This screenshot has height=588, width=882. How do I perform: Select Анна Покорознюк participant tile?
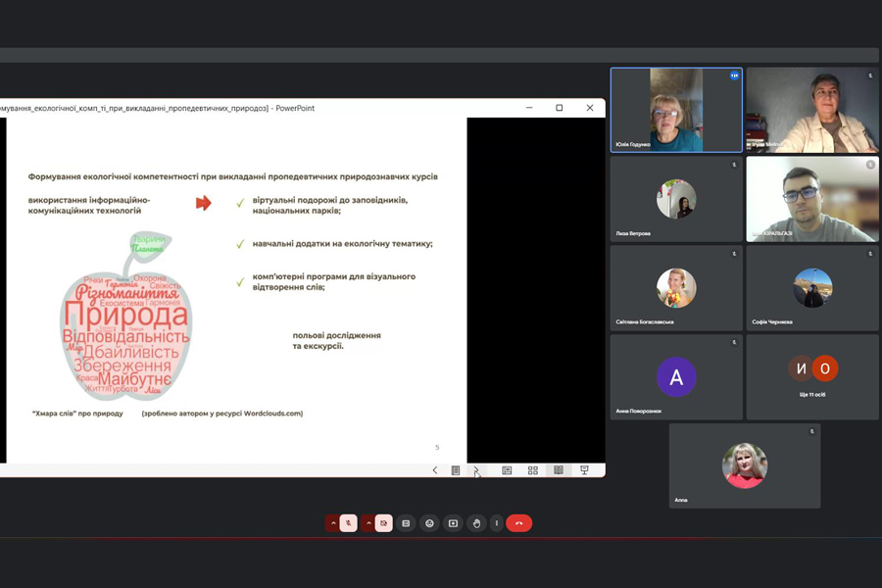pyautogui.click(x=676, y=377)
